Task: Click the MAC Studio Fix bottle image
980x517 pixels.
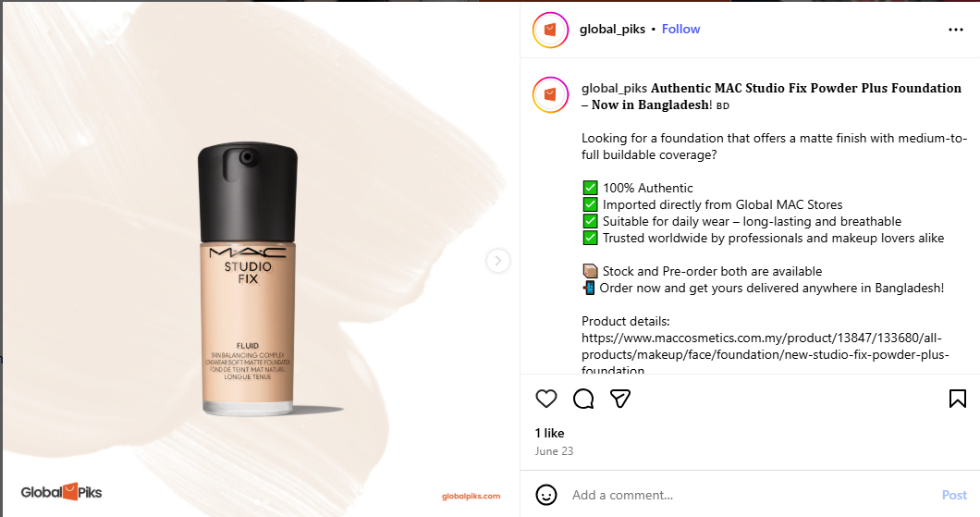Action: pyautogui.click(x=248, y=279)
